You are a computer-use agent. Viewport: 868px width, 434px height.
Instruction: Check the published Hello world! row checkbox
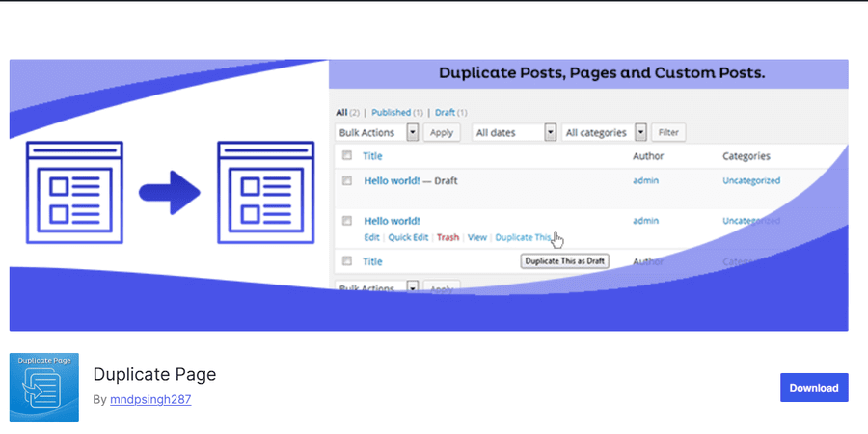tap(347, 221)
